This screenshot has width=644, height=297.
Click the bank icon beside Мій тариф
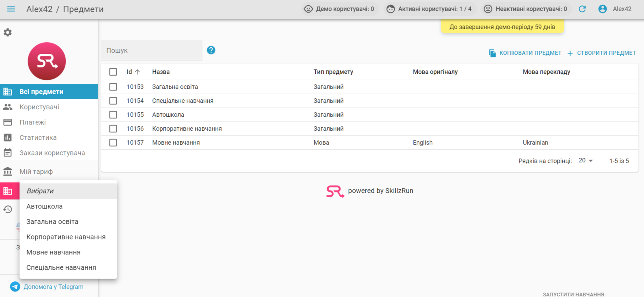tap(8, 171)
